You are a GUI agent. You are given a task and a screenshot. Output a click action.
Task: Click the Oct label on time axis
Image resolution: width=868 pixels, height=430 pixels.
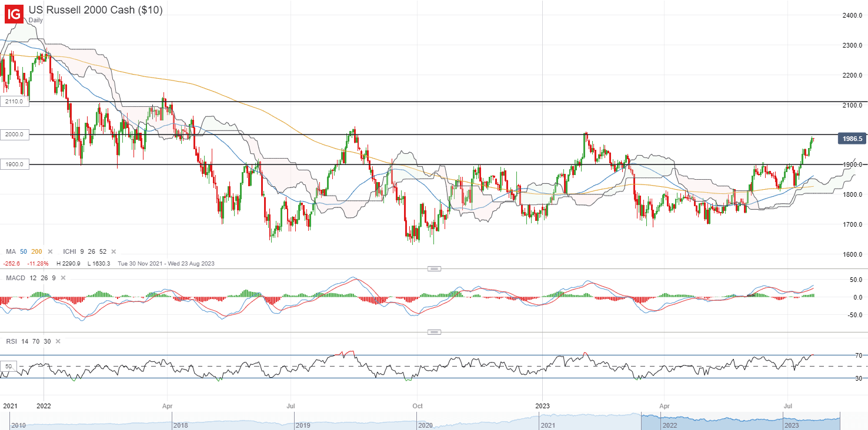(x=418, y=405)
